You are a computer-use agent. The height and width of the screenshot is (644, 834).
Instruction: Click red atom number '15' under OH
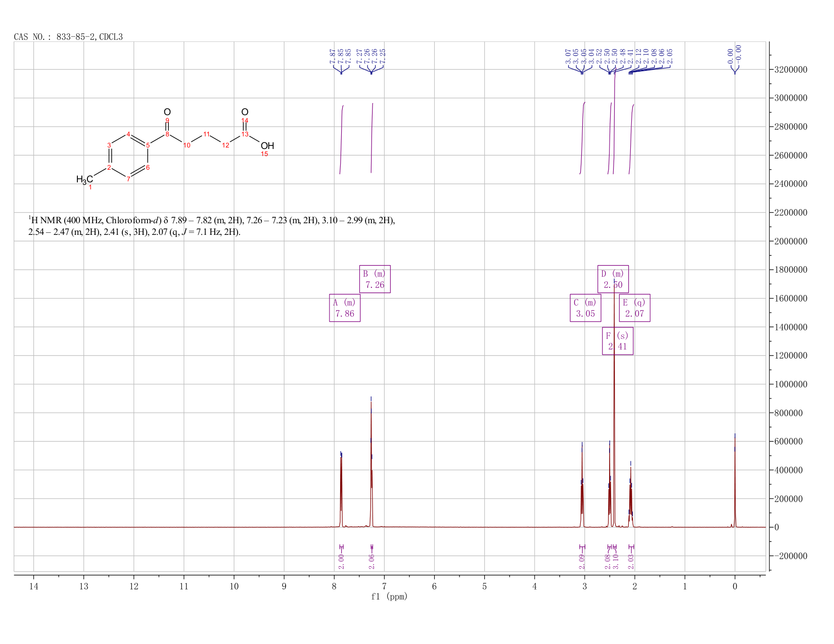tap(264, 154)
